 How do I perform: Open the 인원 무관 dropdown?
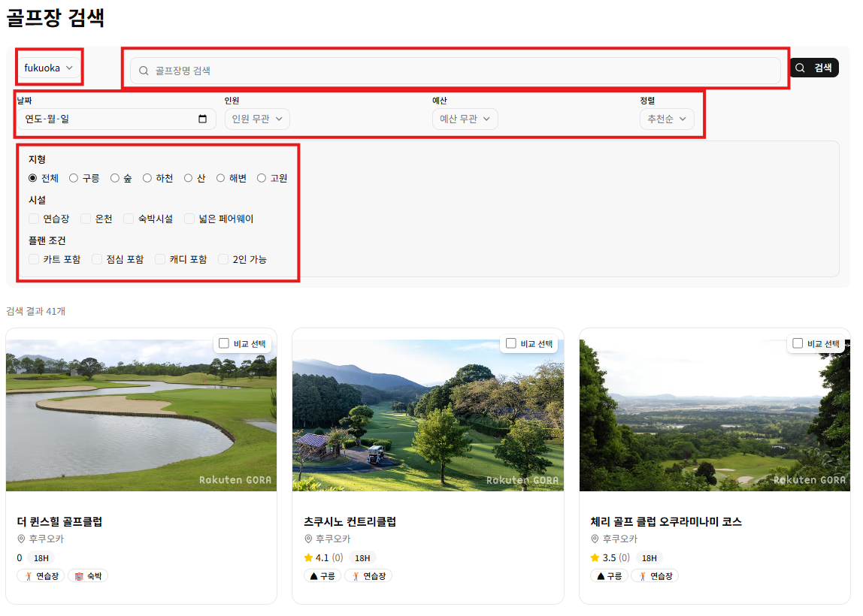tap(257, 119)
